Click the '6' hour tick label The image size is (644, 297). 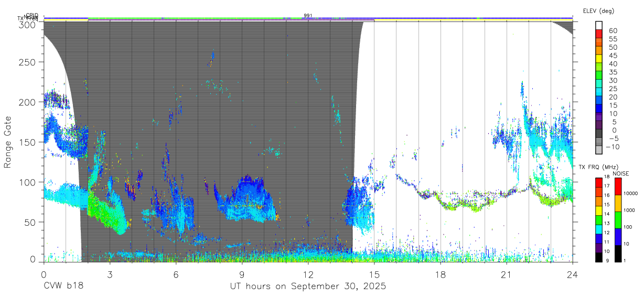click(176, 274)
